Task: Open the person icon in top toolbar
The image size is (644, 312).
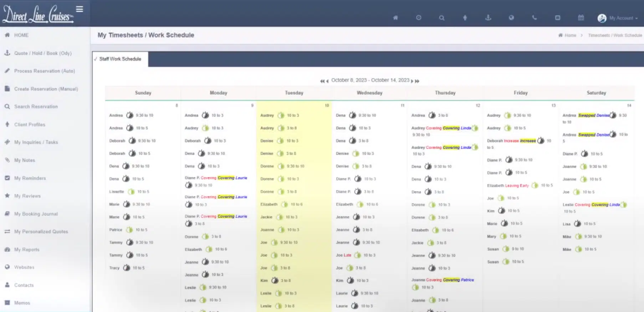Action: (465, 18)
